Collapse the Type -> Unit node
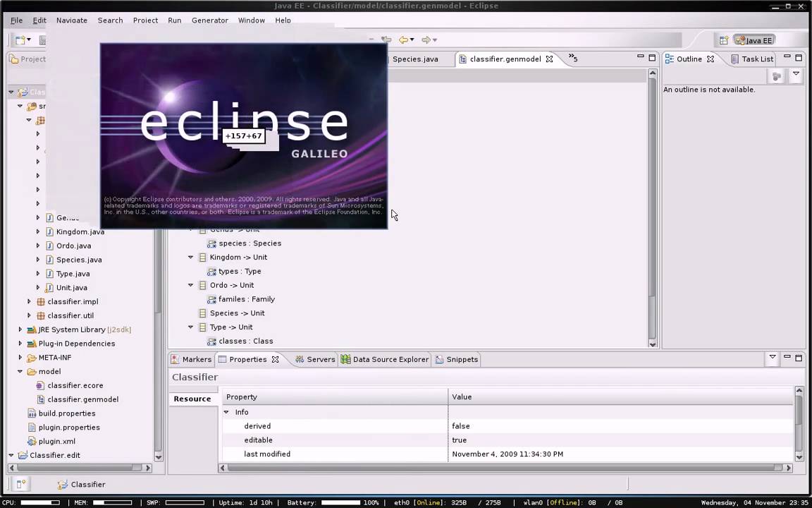The width and height of the screenshot is (812, 508). [190, 327]
